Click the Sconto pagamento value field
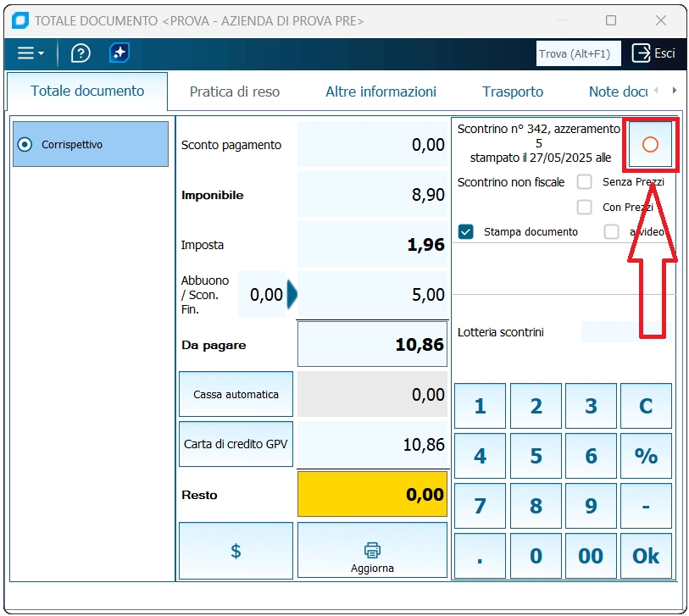Image resolution: width=689 pixels, height=616 pixels. (x=372, y=144)
